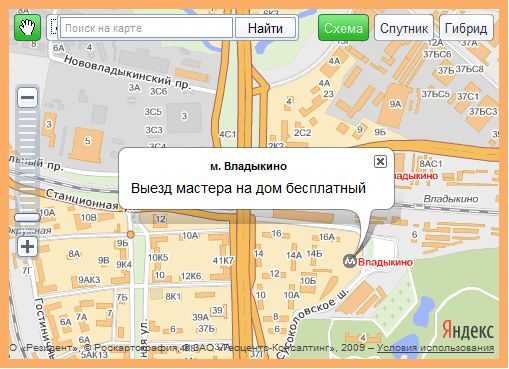Click the orange dot marker on the road

tap(131, 235)
